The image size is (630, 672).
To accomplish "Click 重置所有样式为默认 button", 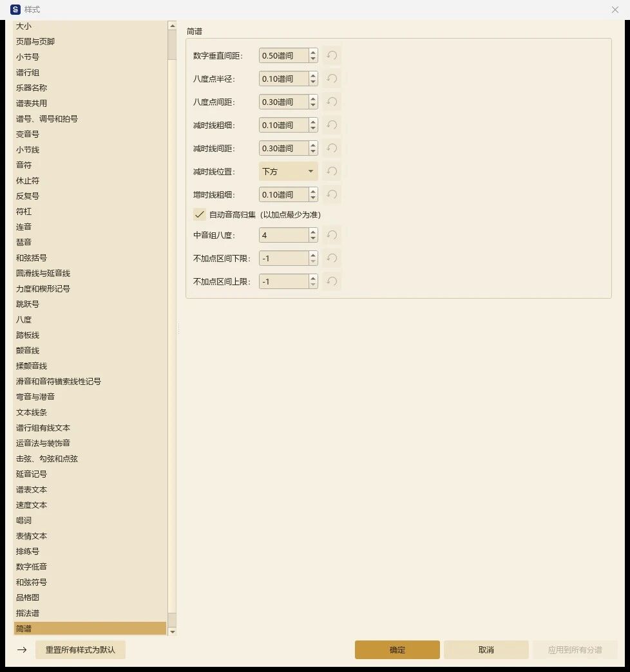I will click(81, 649).
